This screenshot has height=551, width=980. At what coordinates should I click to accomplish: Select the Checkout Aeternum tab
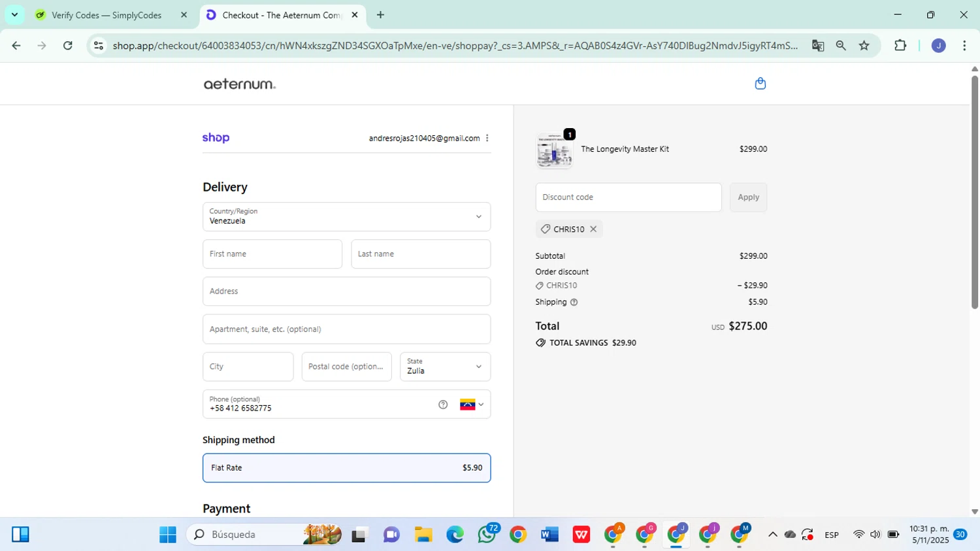282,15
